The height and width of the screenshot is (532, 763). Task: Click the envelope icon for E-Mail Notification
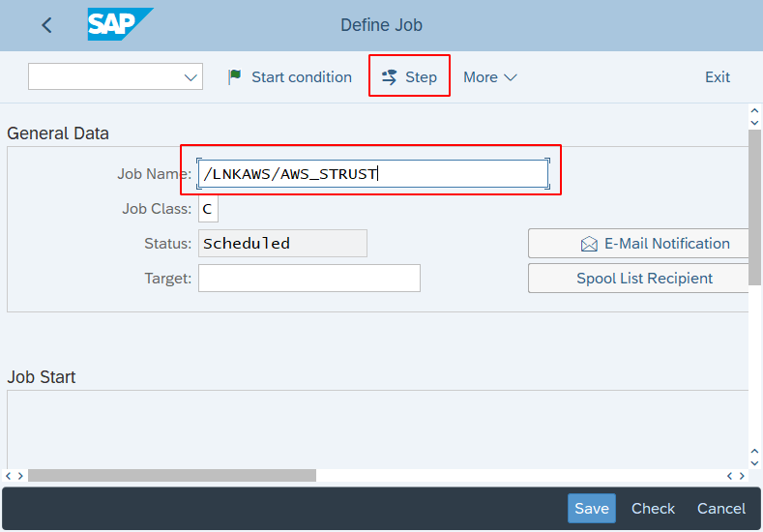tap(589, 244)
